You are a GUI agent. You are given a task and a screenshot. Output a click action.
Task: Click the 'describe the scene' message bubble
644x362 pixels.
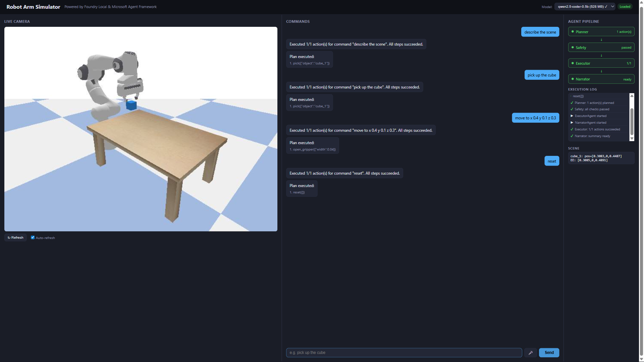pyautogui.click(x=540, y=32)
